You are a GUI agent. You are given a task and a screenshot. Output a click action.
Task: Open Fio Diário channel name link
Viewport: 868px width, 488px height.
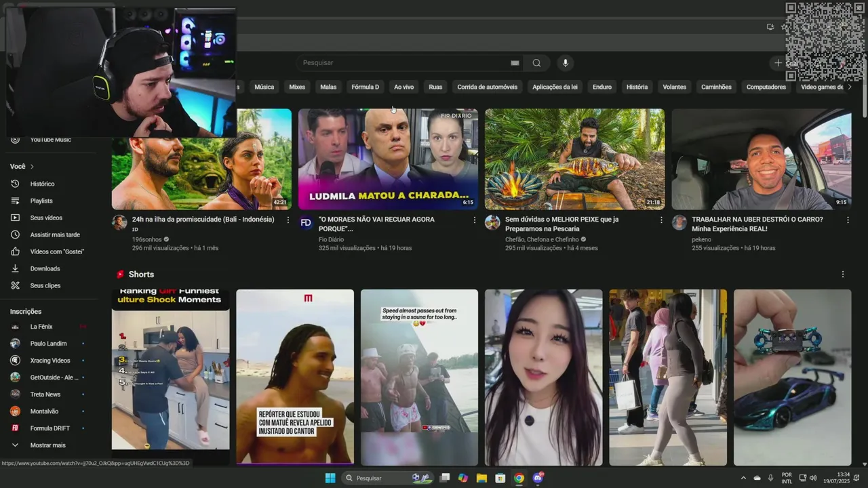click(331, 239)
